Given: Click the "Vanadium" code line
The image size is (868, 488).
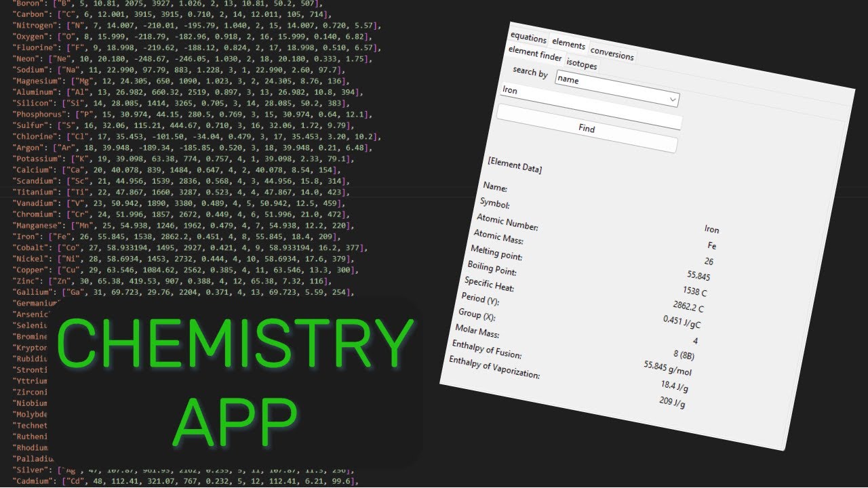Looking at the screenshot, I should coord(180,203).
